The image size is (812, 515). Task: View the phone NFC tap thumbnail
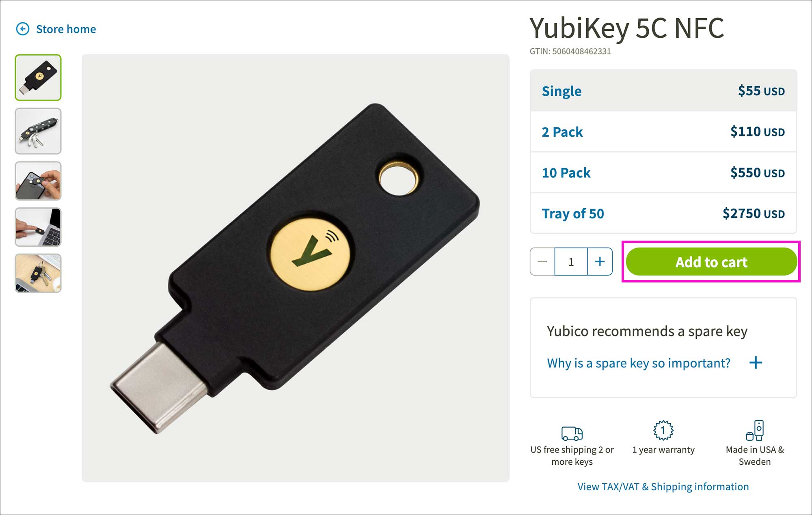click(38, 181)
